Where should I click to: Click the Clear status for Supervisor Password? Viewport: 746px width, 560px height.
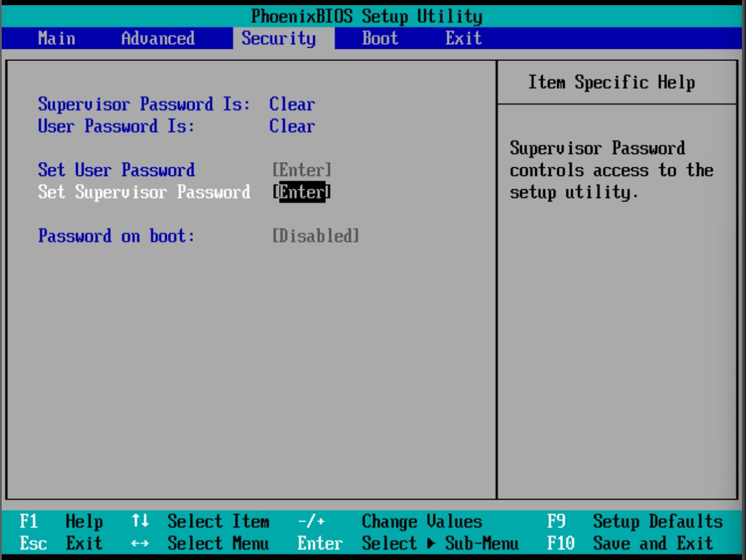(x=292, y=105)
